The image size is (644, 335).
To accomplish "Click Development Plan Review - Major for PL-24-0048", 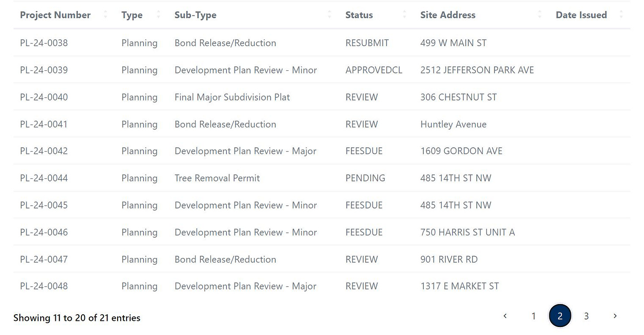I will pyautogui.click(x=245, y=286).
